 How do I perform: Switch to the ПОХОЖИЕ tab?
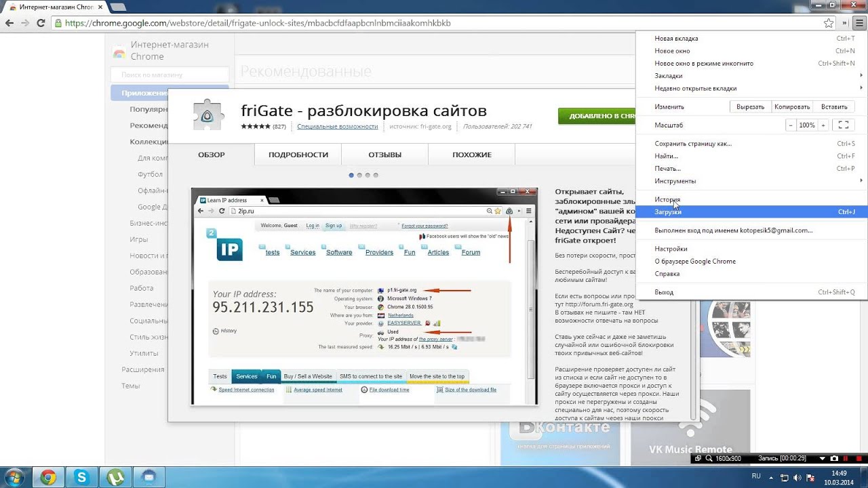click(x=471, y=155)
